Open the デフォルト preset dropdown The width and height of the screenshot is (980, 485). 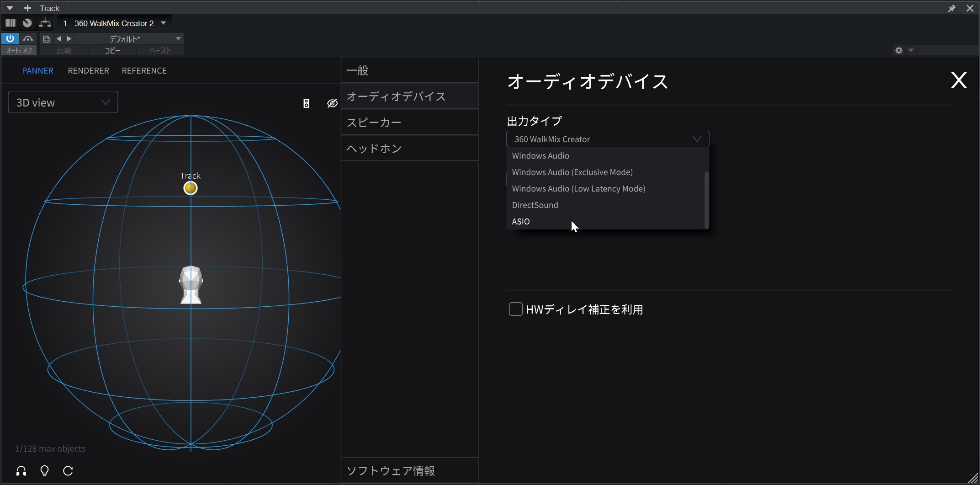129,39
